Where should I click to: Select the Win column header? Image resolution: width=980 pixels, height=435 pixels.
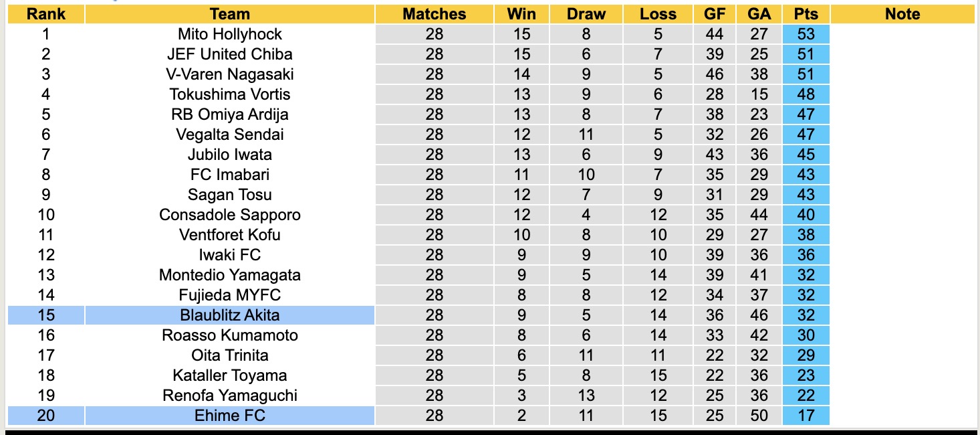[521, 14]
